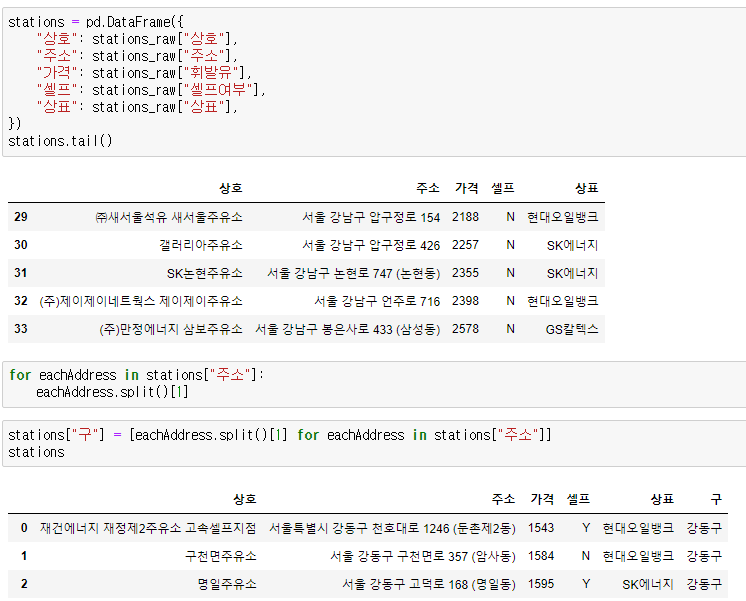Click the GS칼텍스 brand cell
746x601 pixels.
click(572, 329)
